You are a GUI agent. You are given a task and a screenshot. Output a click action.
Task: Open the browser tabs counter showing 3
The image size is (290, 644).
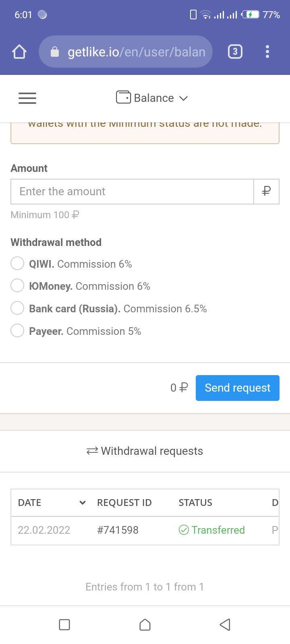tap(235, 52)
